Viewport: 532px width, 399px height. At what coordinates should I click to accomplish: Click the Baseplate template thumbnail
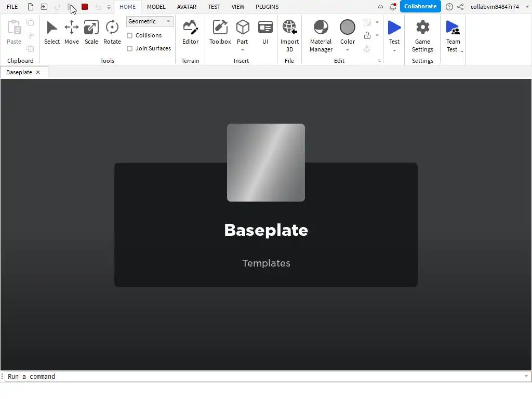(266, 163)
